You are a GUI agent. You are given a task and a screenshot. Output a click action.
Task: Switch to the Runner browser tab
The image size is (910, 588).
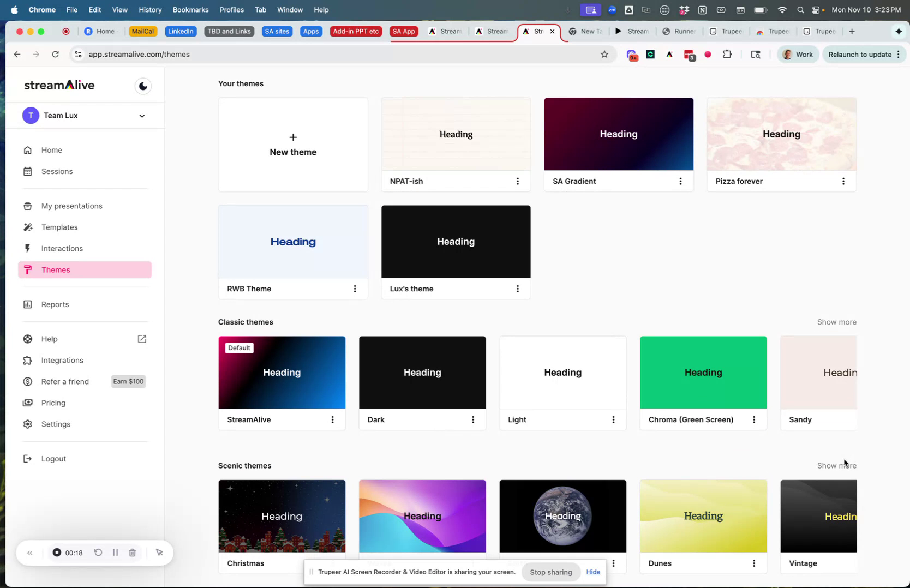point(679,31)
